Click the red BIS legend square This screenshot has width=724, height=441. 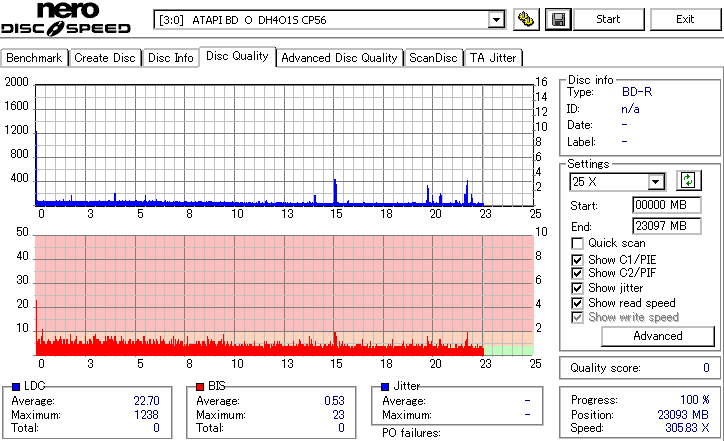[200, 387]
